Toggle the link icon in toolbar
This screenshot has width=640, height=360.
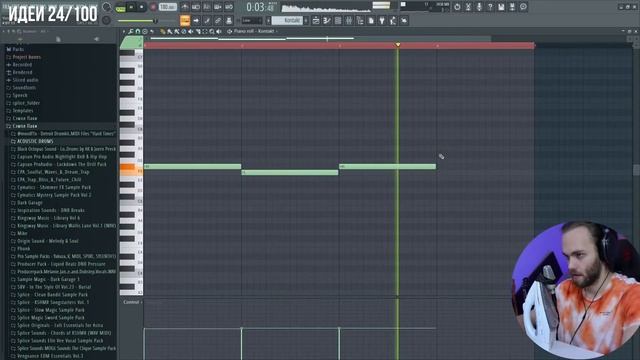tap(218, 20)
